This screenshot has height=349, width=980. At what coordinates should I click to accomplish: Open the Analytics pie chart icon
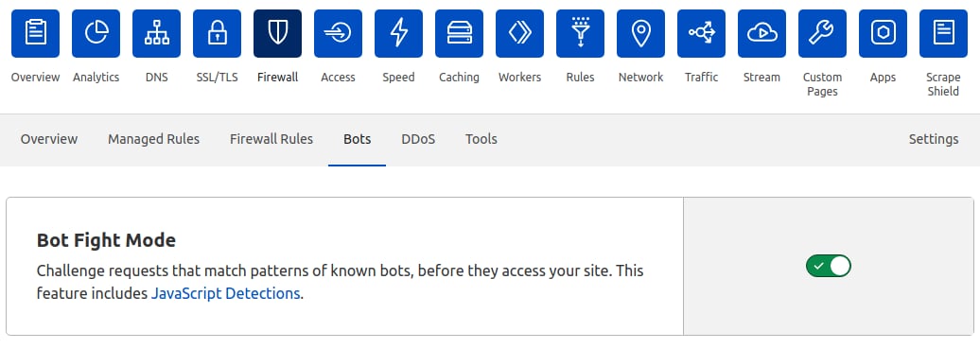pyautogui.click(x=96, y=34)
